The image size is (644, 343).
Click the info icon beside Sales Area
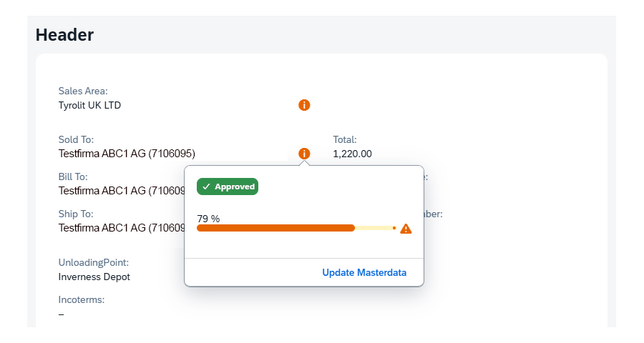(x=304, y=105)
